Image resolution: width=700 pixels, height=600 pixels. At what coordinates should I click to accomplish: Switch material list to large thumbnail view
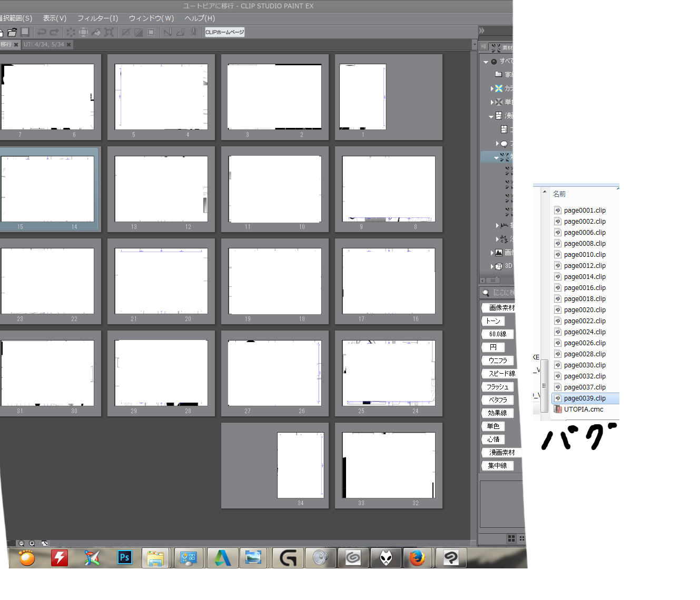pyautogui.click(x=511, y=538)
